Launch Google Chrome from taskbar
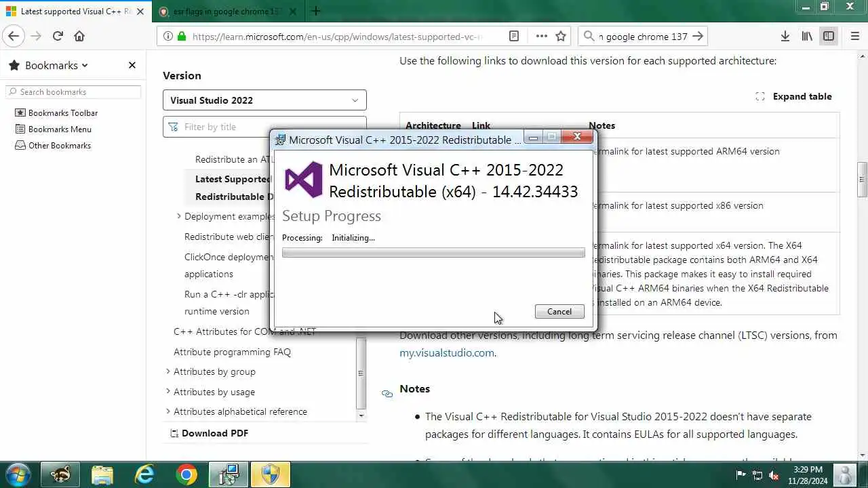This screenshot has width=868, height=488. pos(186,474)
